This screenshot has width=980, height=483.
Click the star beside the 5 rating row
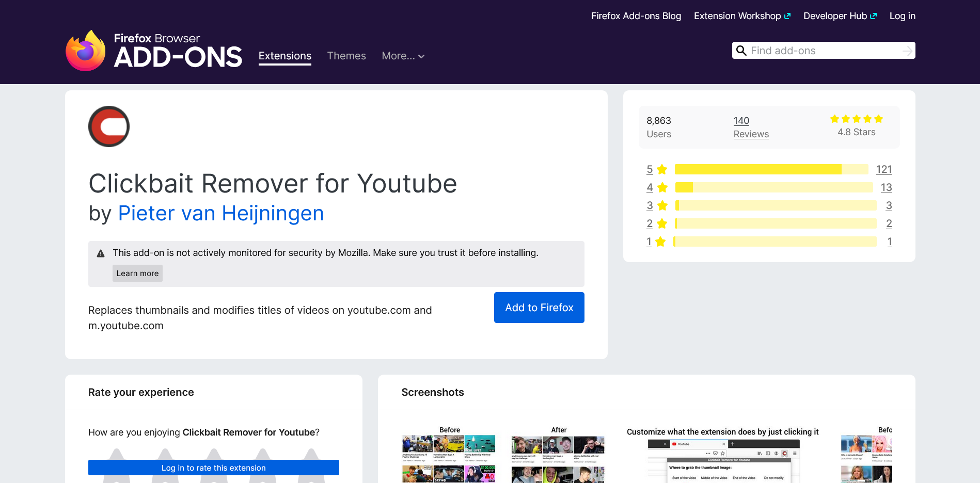point(662,169)
